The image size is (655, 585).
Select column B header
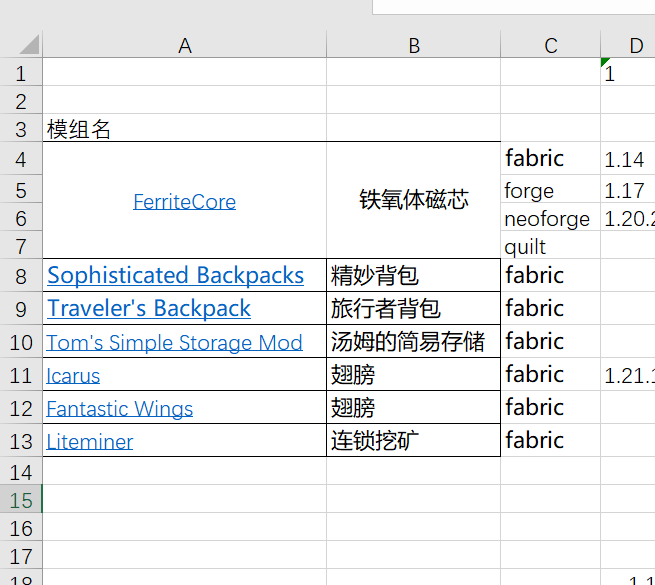413,45
